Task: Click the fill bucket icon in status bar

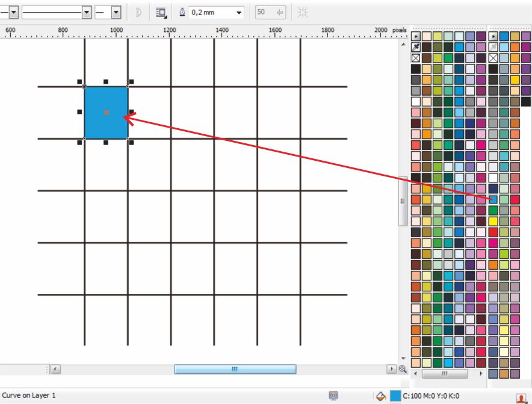Action: pyautogui.click(x=381, y=396)
